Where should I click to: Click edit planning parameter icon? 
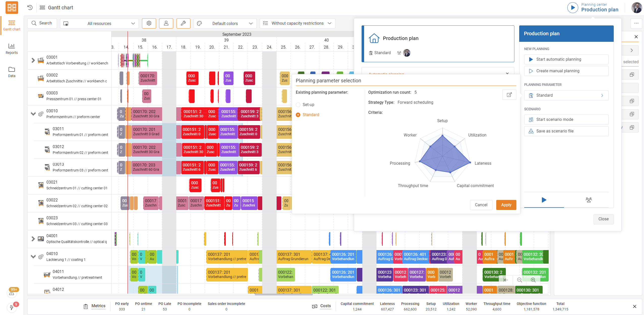(509, 95)
